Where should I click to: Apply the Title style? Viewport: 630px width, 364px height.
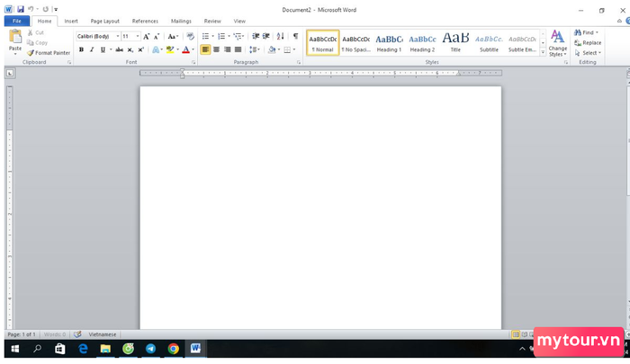(455, 42)
